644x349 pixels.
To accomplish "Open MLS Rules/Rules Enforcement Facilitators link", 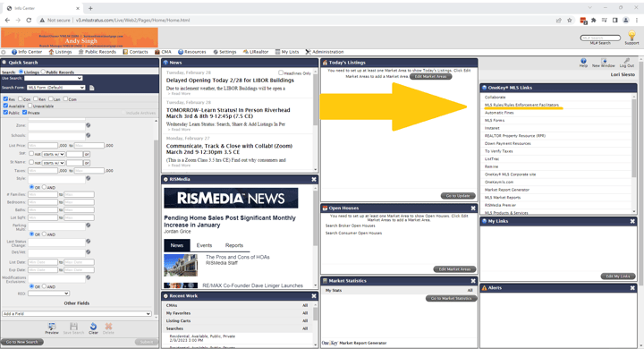I will [x=521, y=105].
